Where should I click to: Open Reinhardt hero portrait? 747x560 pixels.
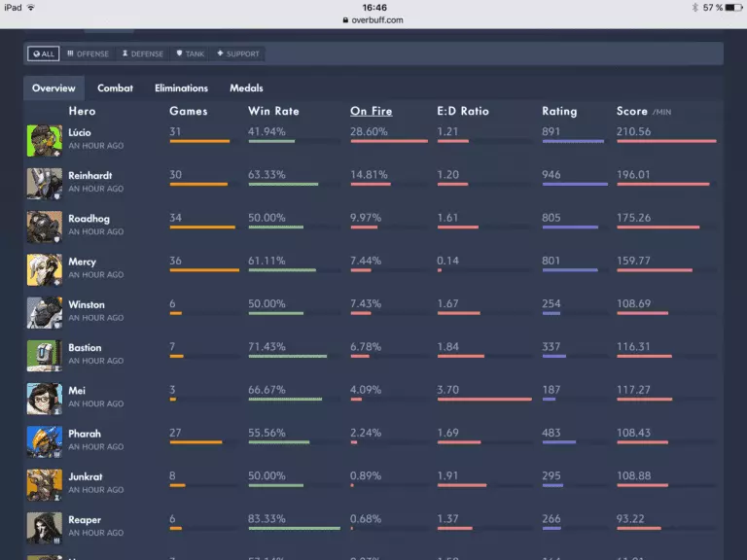(x=45, y=184)
